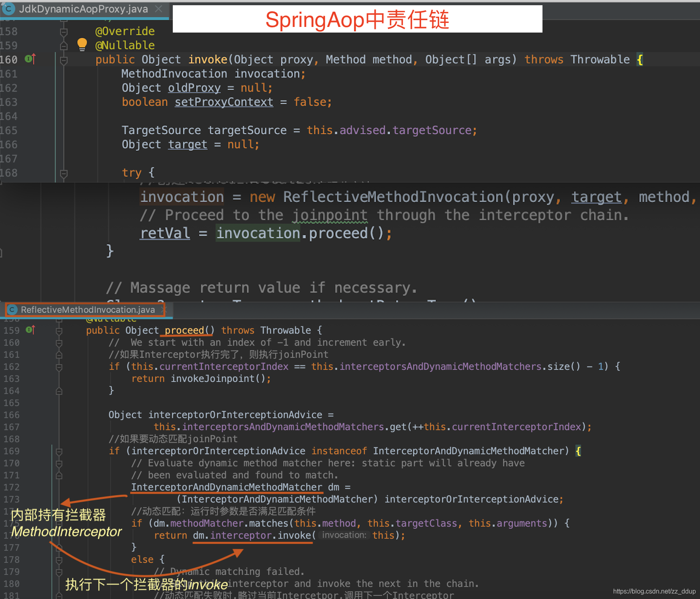700x599 pixels.
Task: Collapse the comment fold marker on line 179
Action: click(59, 572)
